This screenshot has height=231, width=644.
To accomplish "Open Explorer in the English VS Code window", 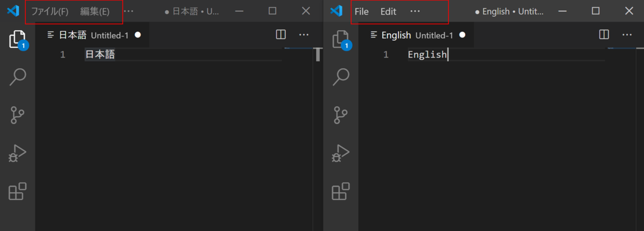I will [341, 40].
